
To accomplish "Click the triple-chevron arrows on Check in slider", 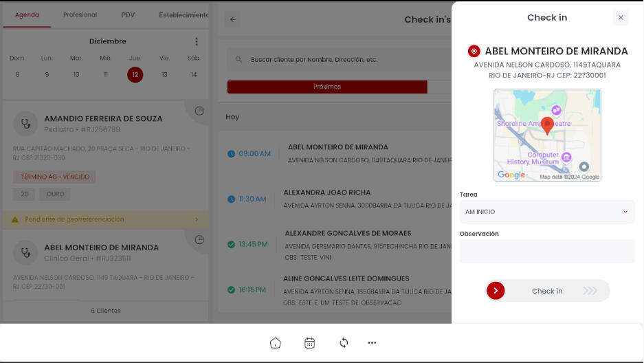I will (590, 291).
